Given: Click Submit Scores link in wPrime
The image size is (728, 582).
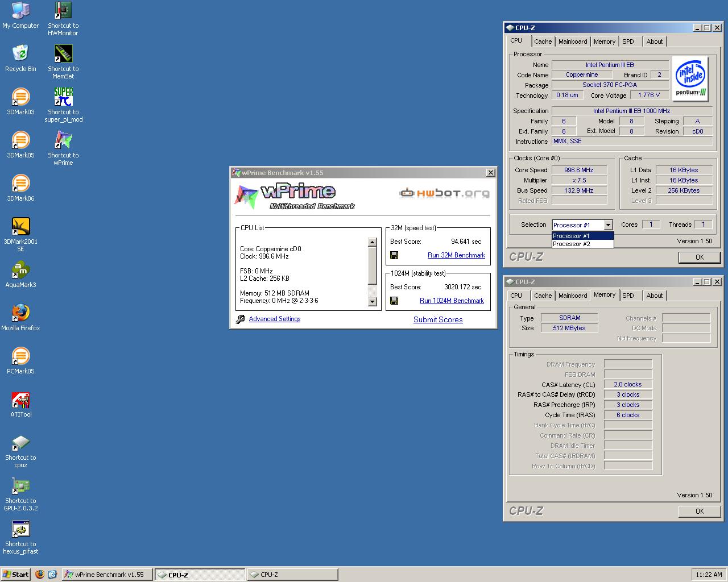Looking at the screenshot, I should pyautogui.click(x=438, y=319).
